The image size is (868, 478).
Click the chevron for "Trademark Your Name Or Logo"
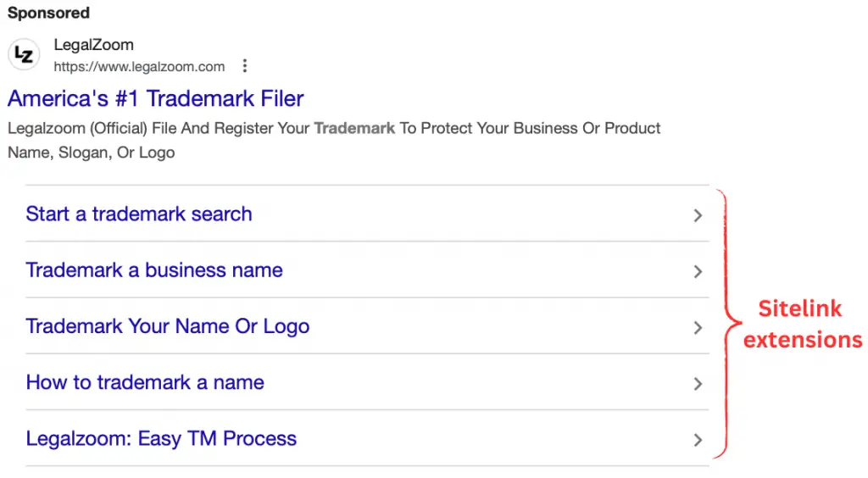click(x=698, y=328)
